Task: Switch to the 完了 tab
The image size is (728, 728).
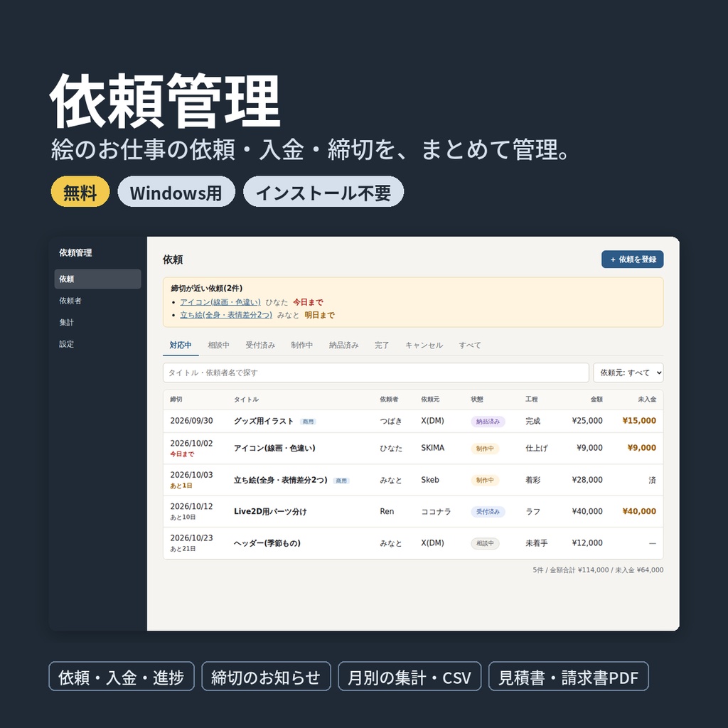Action: tap(382, 345)
